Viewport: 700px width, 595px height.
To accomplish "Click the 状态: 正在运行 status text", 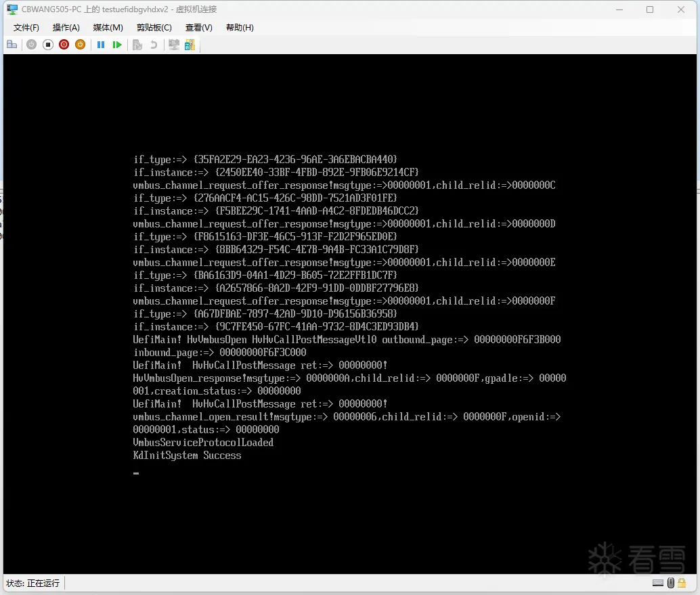I will click(32, 583).
